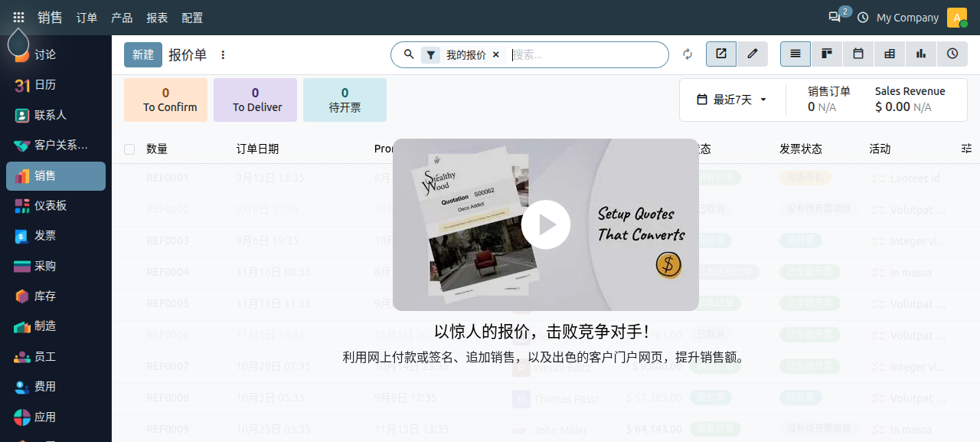The height and width of the screenshot is (442, 980).
Task: Open optional columns settings icon
Action: point(966,149)
